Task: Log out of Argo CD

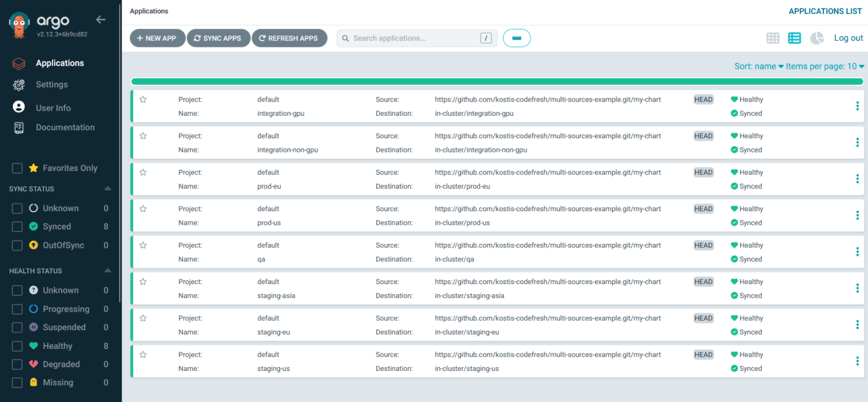Action: (x=848, y=38)
